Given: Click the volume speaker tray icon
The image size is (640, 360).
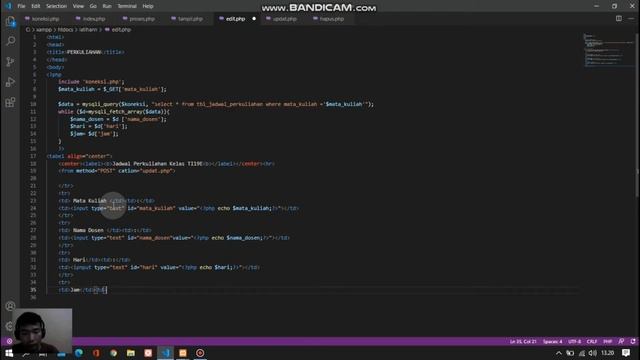Looking at the screenshot, I should [x=593, y=353].
